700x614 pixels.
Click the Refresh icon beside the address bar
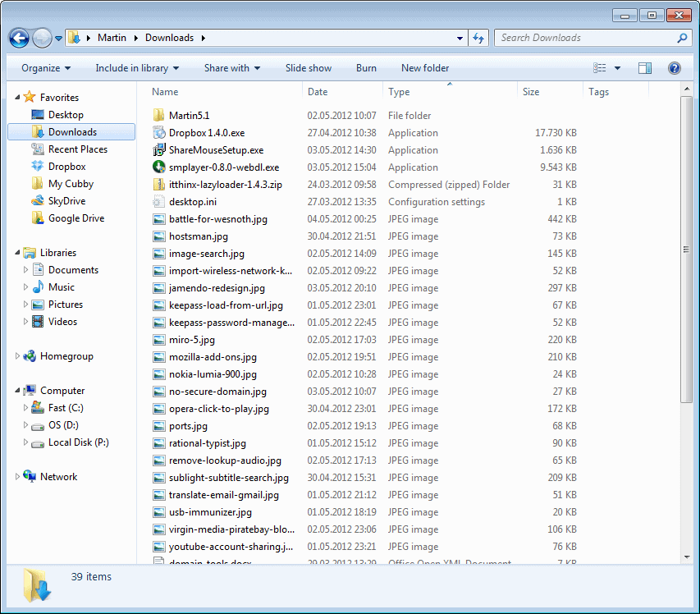coord(478,38)
